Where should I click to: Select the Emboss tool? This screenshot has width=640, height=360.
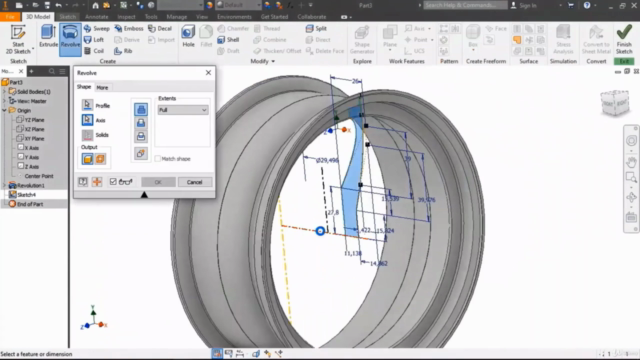pyautogui.click(x=129, y=29)
